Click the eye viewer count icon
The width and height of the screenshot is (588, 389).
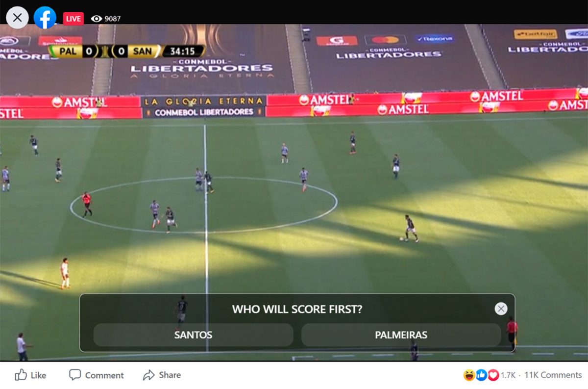(97, 19)
